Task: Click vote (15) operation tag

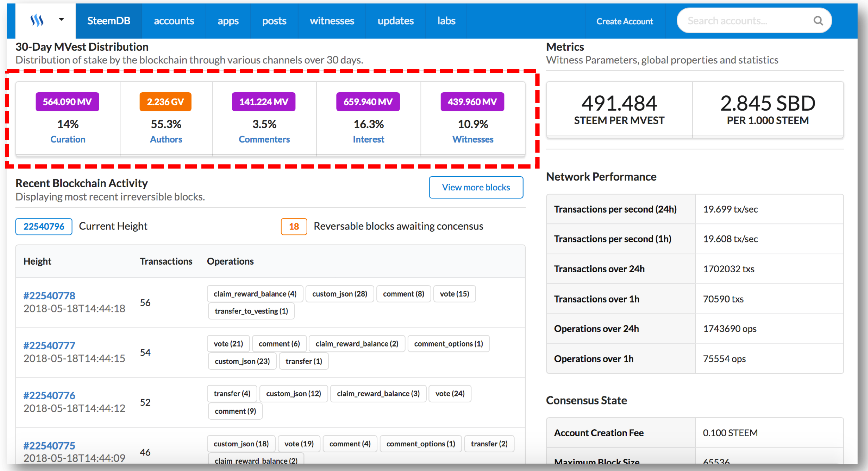Action: 454,294
